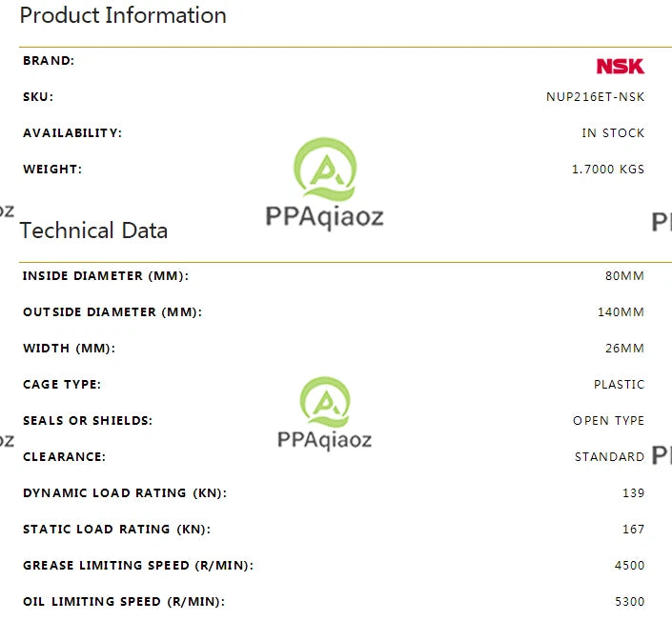Click the OPEN TYPE seals value

(x=608, y=421)
